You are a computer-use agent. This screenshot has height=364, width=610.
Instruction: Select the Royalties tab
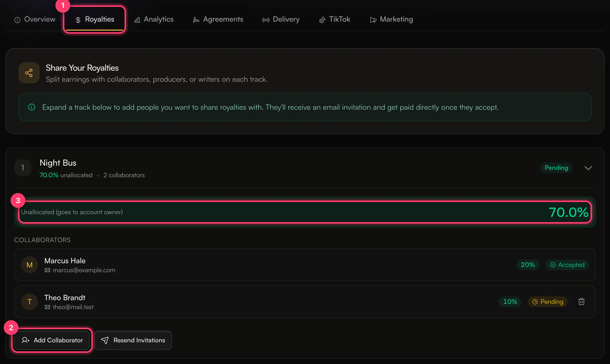[94, 19]
